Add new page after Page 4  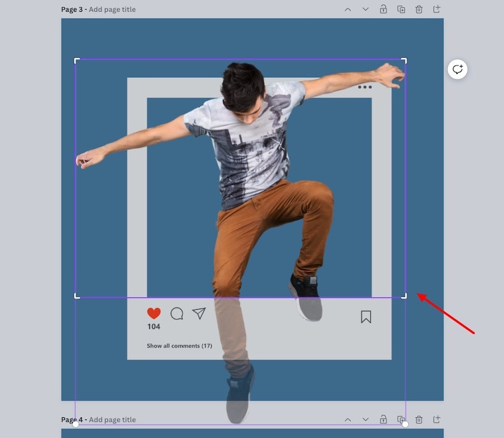tap(436, 419)
